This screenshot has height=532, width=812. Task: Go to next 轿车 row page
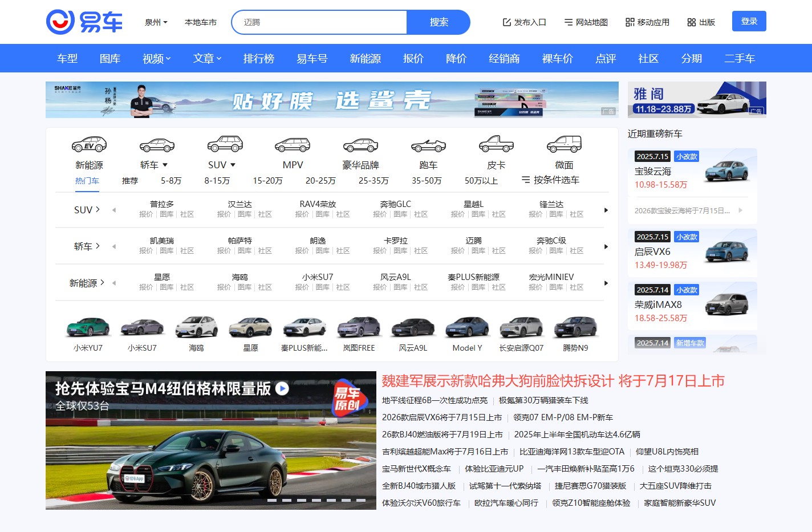[606, 246]
